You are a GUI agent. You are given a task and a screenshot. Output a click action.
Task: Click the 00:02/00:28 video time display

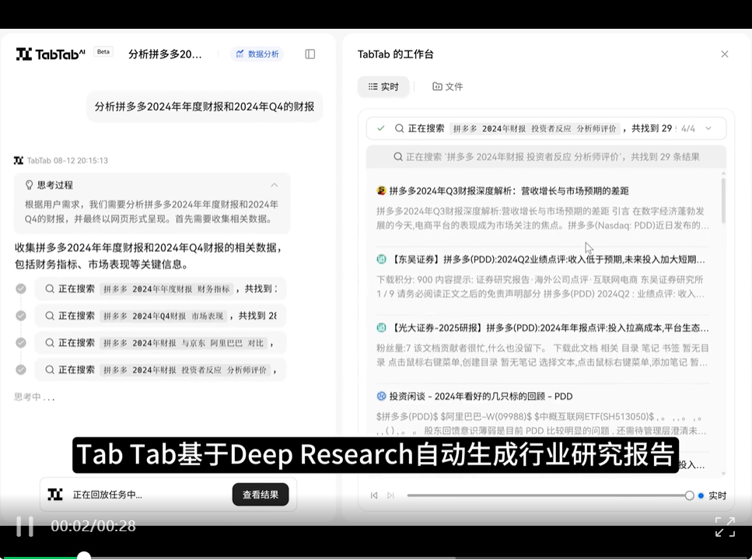pos(93,526)
